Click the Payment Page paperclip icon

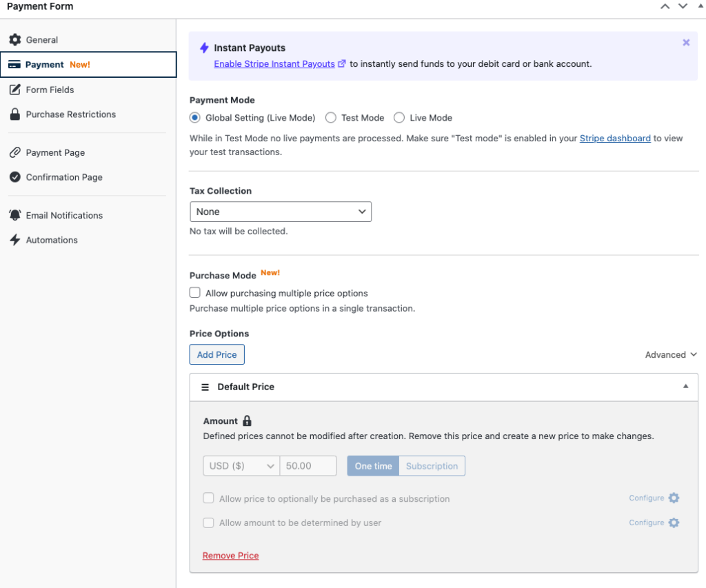click(x=14, y=152)
